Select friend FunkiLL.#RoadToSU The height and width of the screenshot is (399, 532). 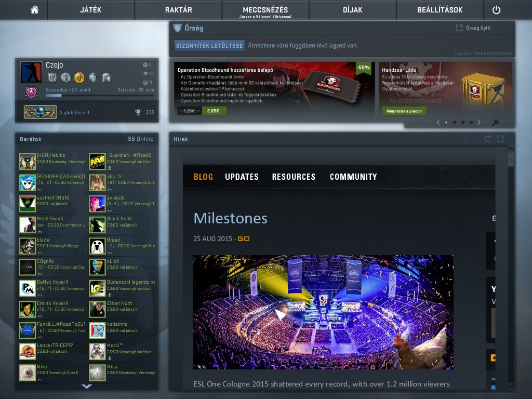point(52,330)
